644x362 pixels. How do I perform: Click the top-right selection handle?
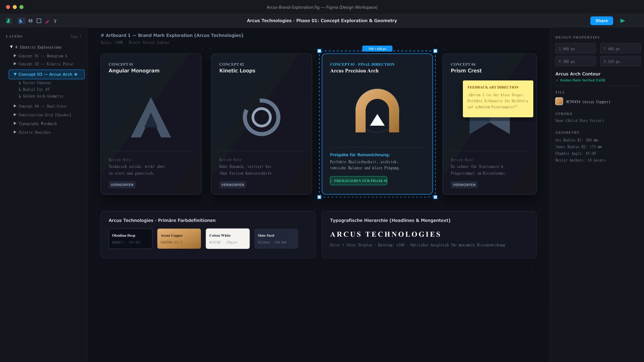[435, 51]
